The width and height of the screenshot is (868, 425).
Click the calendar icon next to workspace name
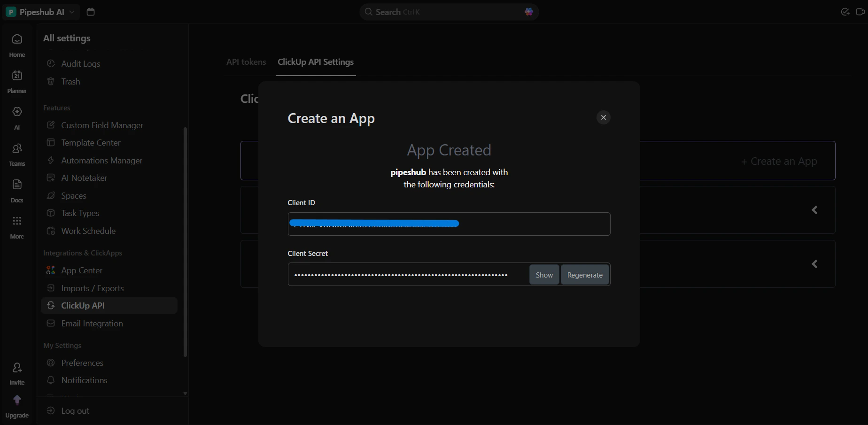point(90,12)
